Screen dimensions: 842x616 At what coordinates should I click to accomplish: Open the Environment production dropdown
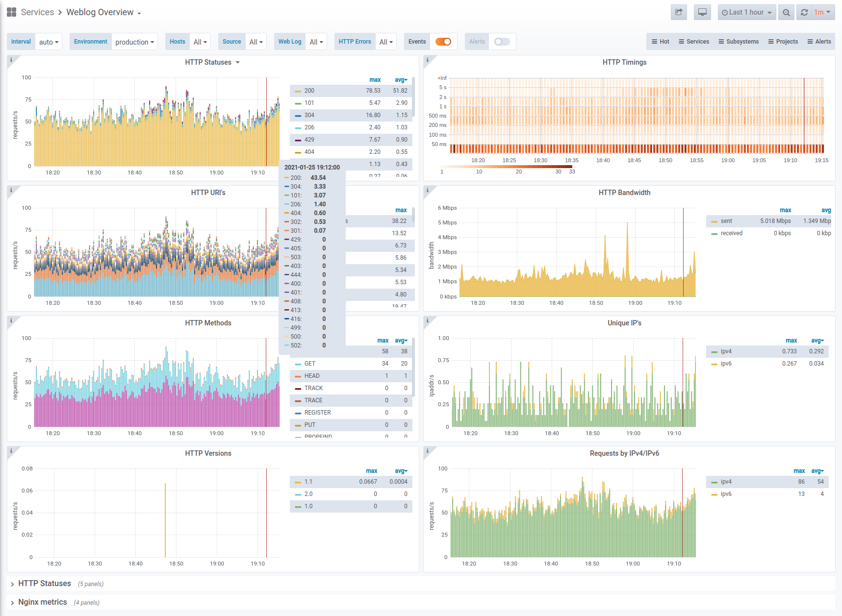pos(135,42)
